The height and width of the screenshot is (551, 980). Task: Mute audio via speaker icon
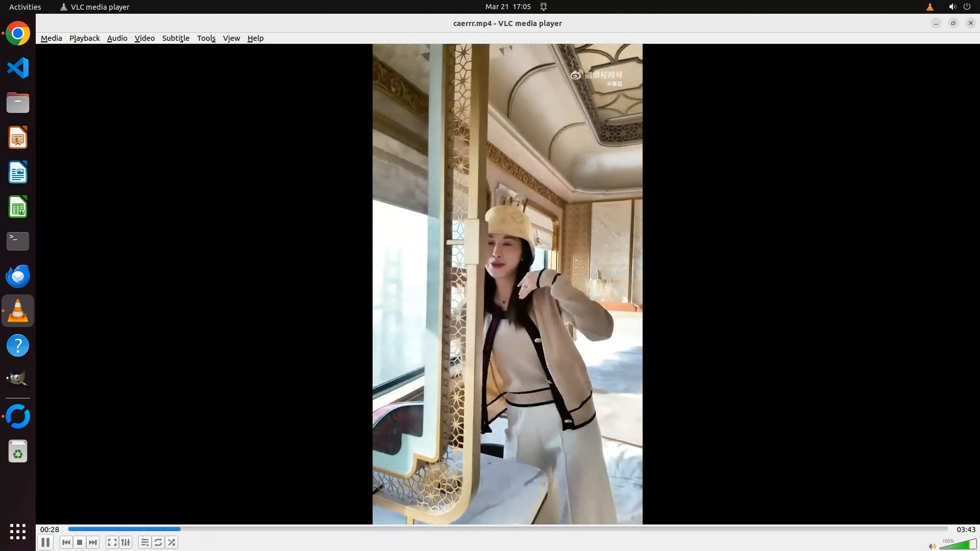932,546
